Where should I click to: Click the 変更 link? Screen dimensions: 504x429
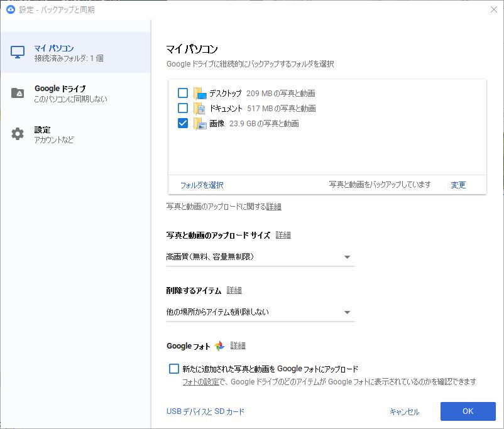tap(458, 185)
